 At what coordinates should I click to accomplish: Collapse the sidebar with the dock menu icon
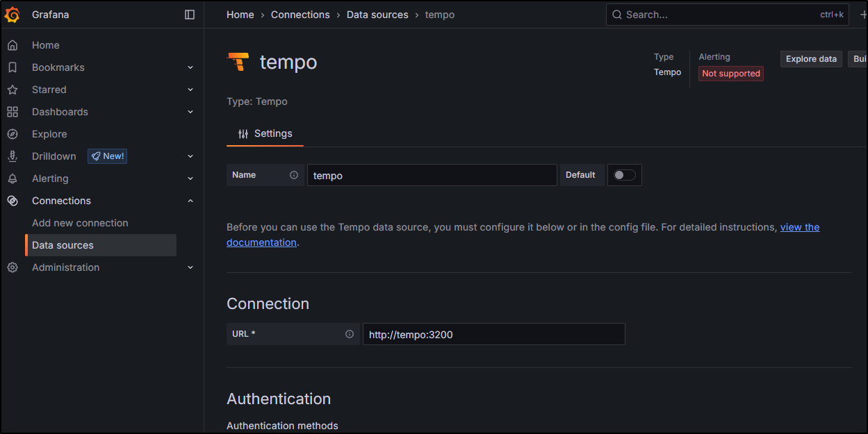[x=190, y=15]
